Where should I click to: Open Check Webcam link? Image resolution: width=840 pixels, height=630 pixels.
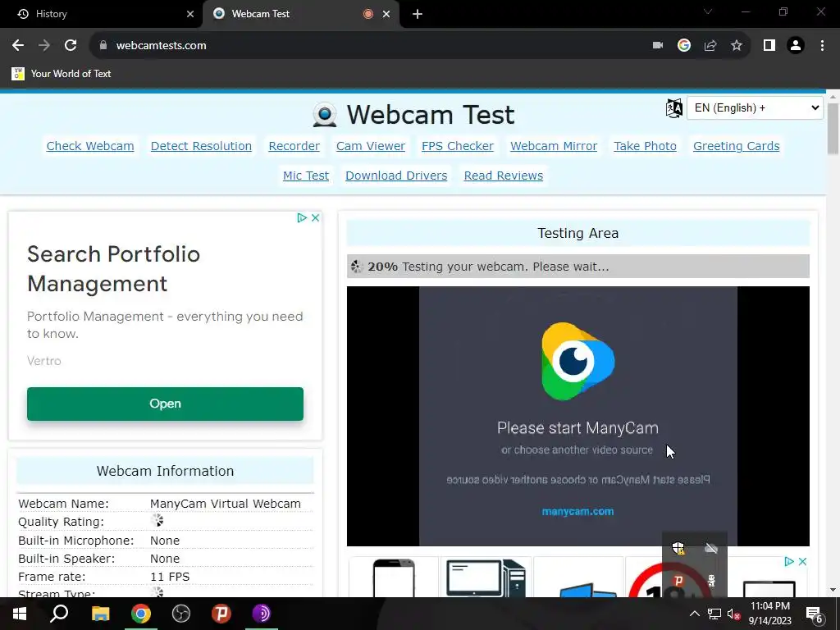(90, 146)
